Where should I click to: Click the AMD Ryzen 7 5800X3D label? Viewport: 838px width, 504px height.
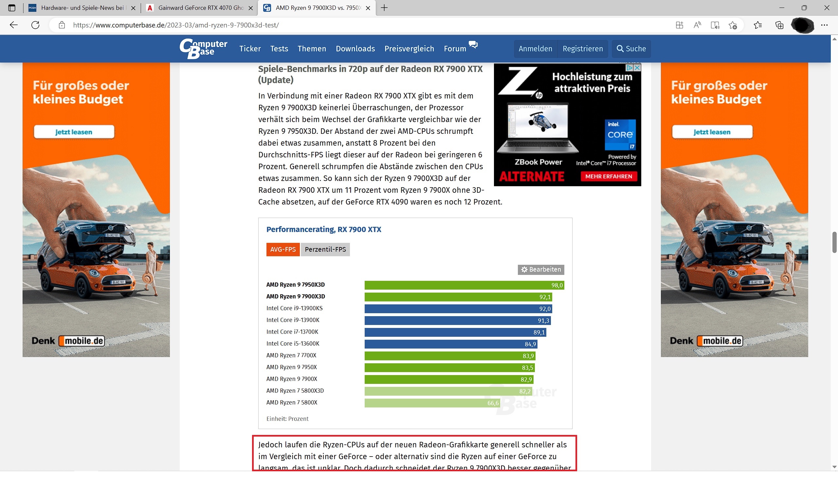pos(295,390)
